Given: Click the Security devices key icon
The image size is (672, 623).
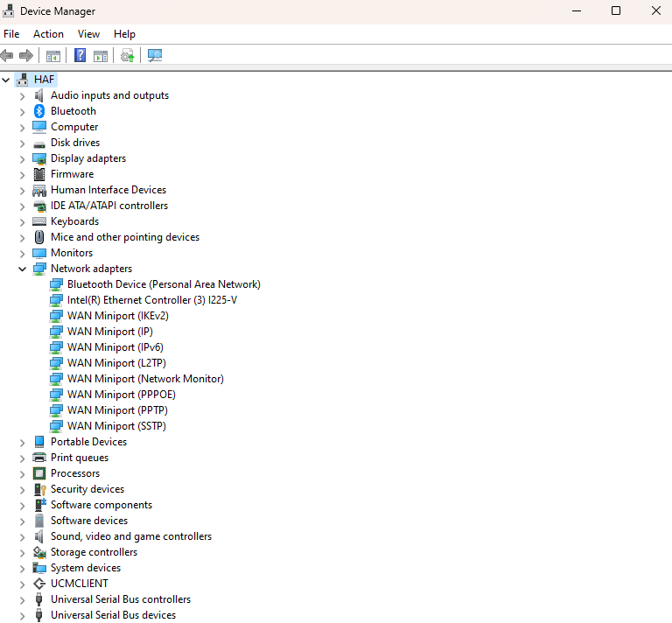Looking at the screenshot, I should [x=39, y=490].
